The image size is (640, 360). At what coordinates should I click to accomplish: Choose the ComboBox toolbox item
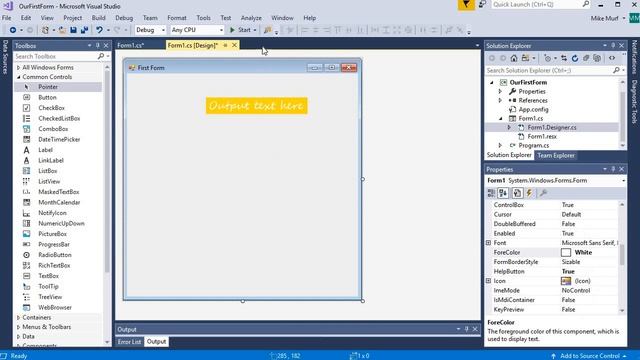(53, 129)
